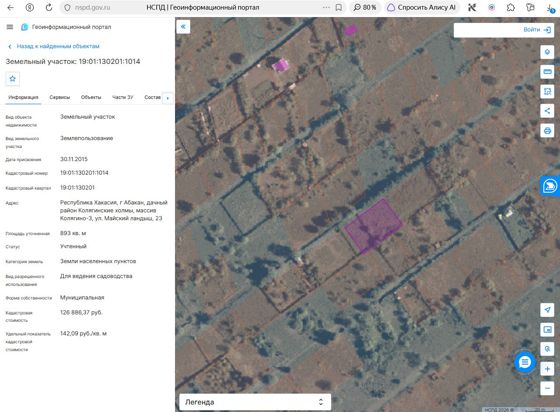The width and height of the screenshot is (560, 412).
Task: Switch to the Сервисы tab
Action: (60, 97)
